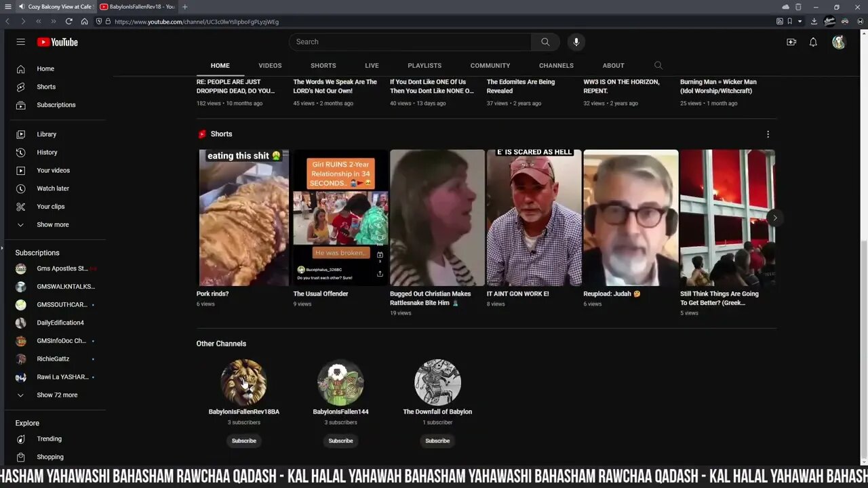Open the Pork rinds? short thumbnail

pos(244,218)
